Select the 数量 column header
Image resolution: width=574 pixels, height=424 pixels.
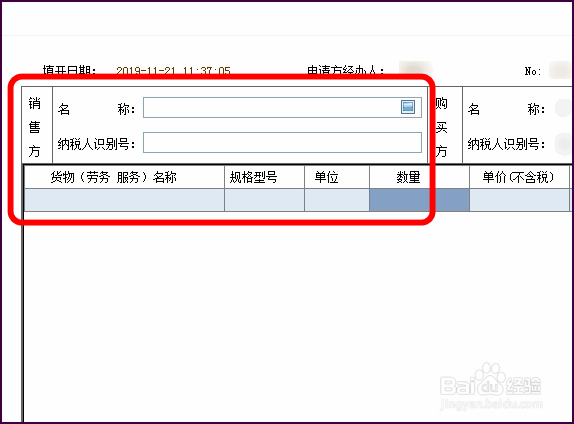419,178
